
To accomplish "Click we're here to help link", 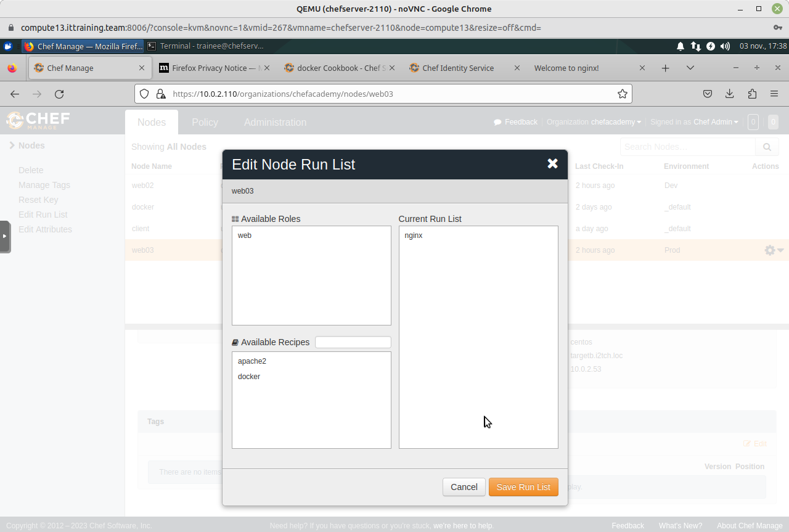I will pos(462,526).
